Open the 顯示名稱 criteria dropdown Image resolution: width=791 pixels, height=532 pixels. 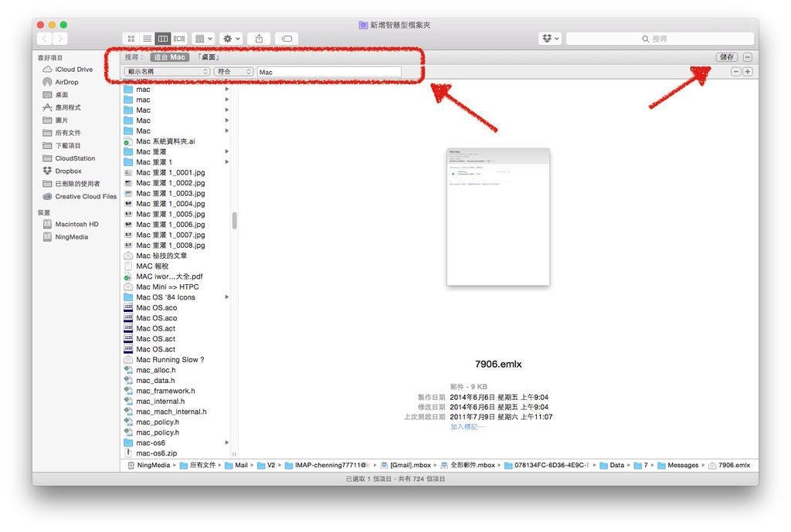point(167,72)
